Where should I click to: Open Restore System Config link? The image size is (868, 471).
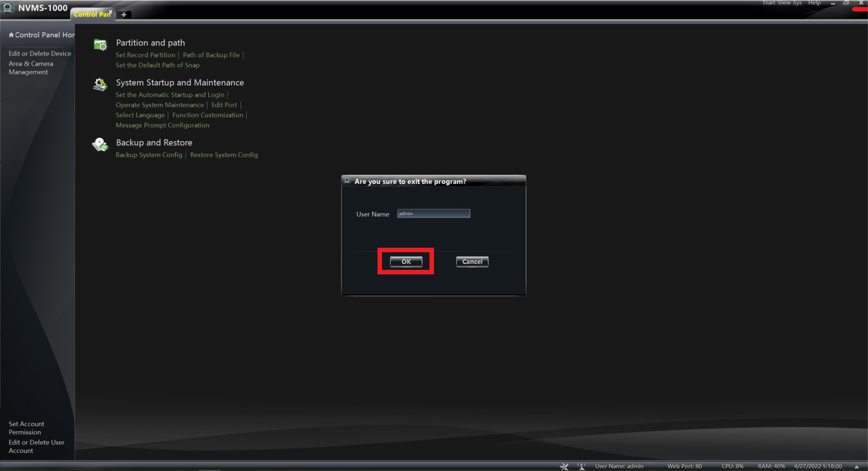point(224,155)
